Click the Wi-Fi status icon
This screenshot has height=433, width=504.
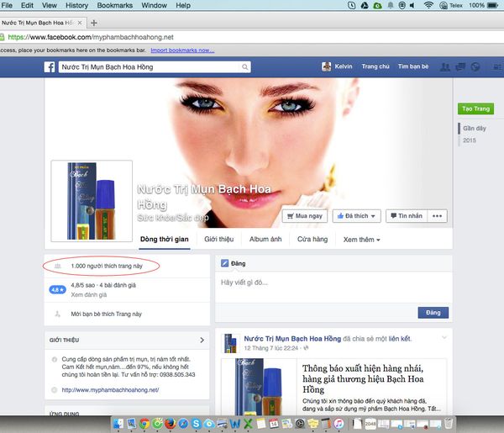pyautogui.click(x=428, y=5)
